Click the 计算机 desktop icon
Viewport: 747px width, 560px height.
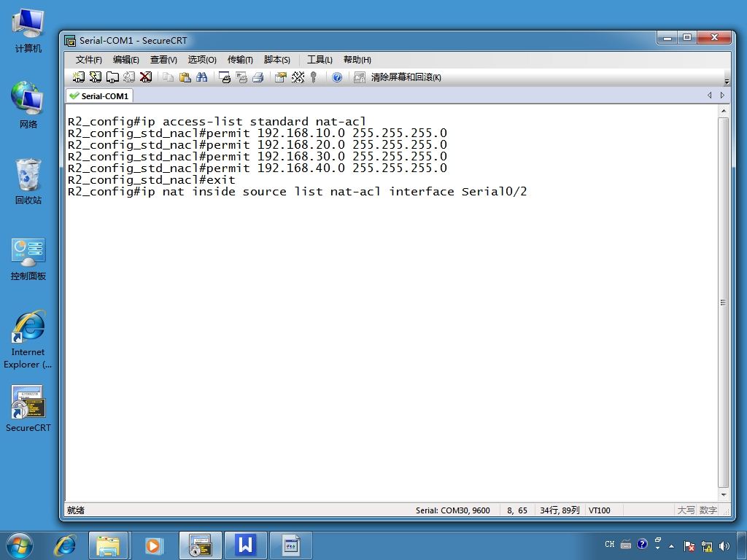pos(28,31)
